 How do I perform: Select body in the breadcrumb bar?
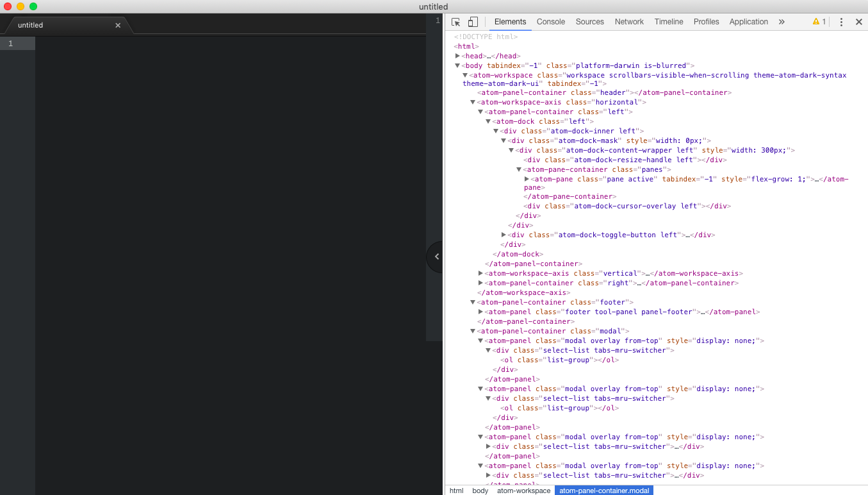[x=480, y=491]
